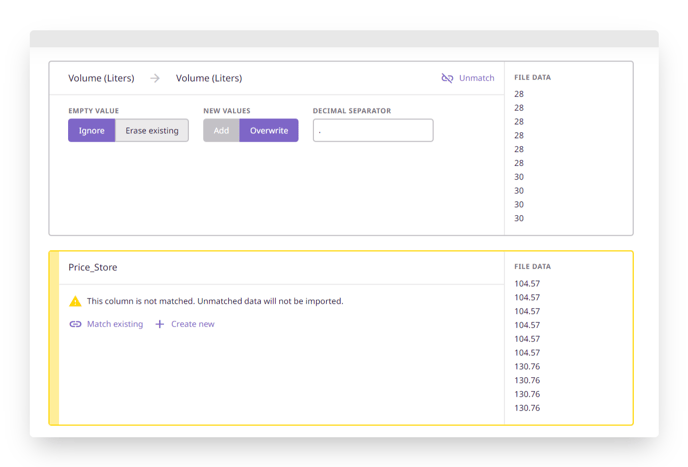
Task: Focus the Decimal Separator field
Action: pos(373,130)
